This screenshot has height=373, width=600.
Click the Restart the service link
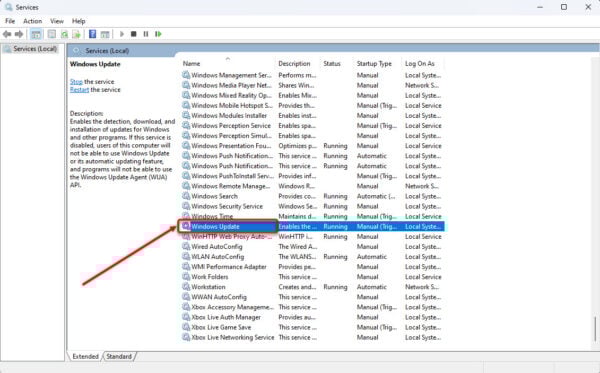[79, 90]
